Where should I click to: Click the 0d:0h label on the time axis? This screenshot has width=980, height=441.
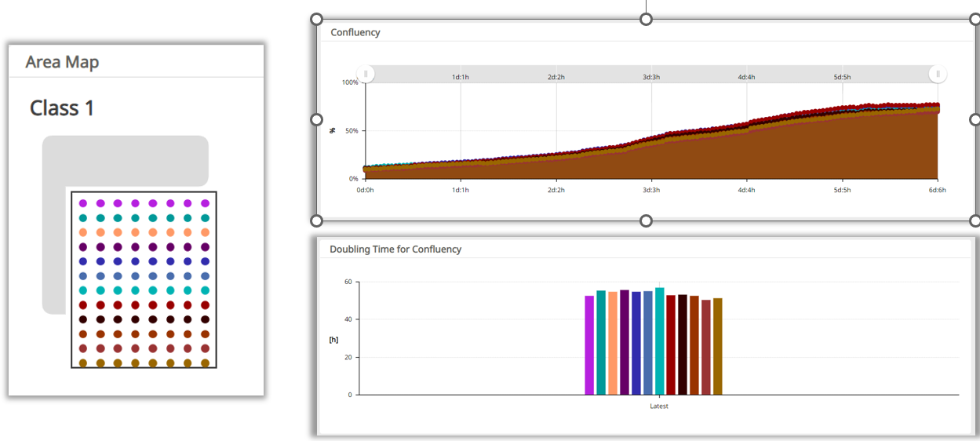point(366,189)
